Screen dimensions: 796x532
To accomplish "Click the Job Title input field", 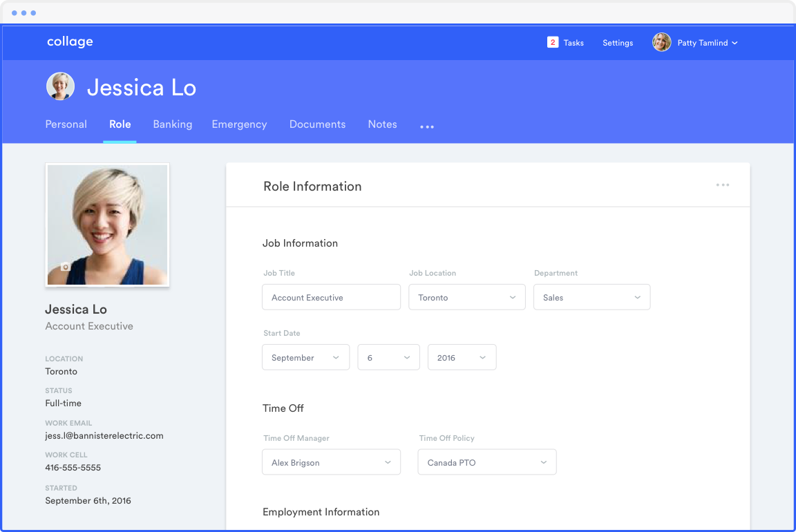I will (x=331, y=297).
